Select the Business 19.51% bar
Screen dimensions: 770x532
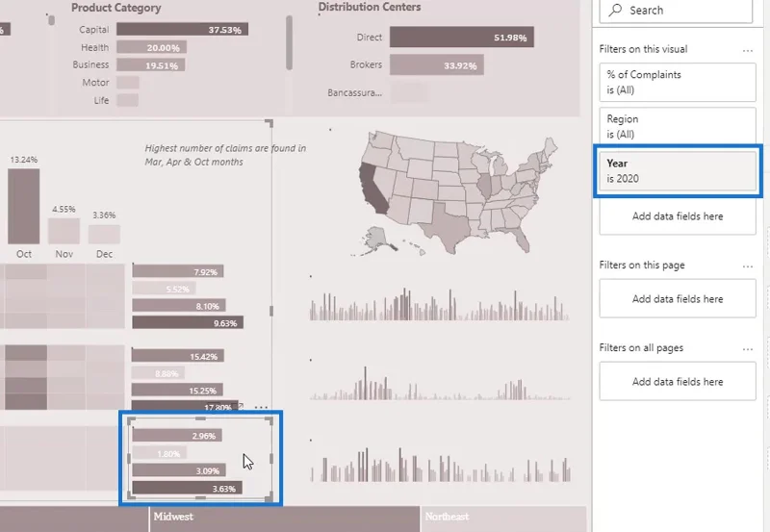point(150,65)
